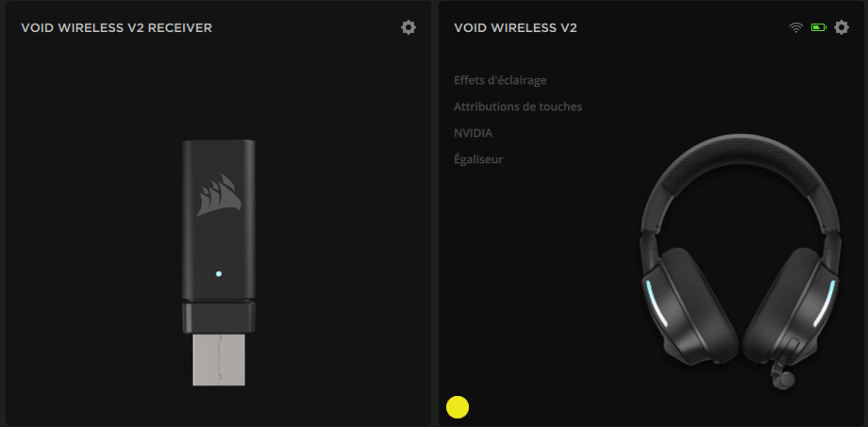The height and width of the screenshot is (427, 868).
Task: Click the green battery level icon
Action: point(818,27)
